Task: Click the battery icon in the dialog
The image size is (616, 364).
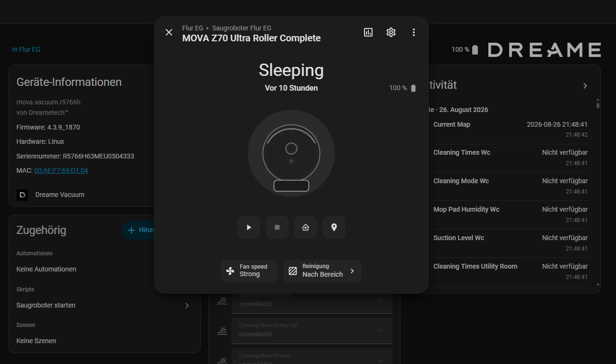Action: [x=413, y=88]
